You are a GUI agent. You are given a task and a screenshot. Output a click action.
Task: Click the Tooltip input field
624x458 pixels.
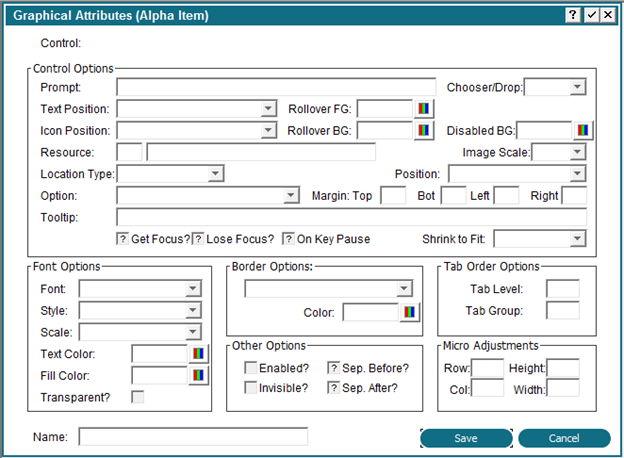[351, 217]
